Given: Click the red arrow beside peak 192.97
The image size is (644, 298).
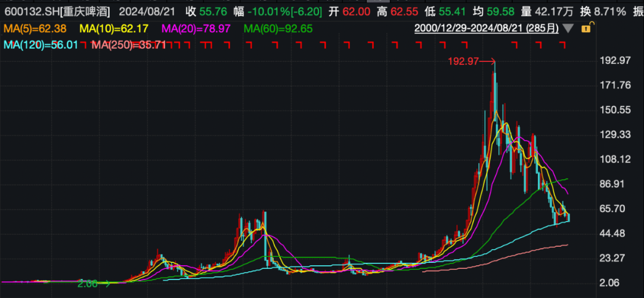Looking at the screenshot, I should [x=488, y=61].
